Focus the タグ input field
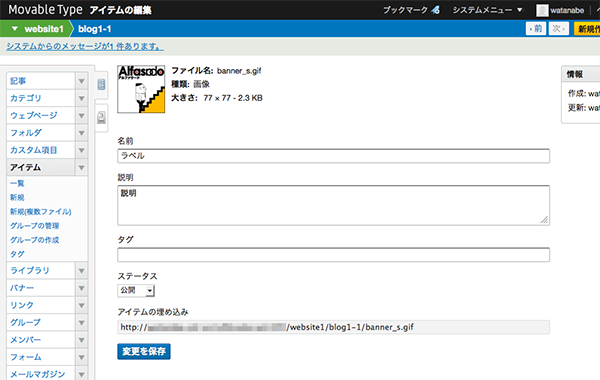The width and height of the screenshot is (600, 380). pos(333,255)
